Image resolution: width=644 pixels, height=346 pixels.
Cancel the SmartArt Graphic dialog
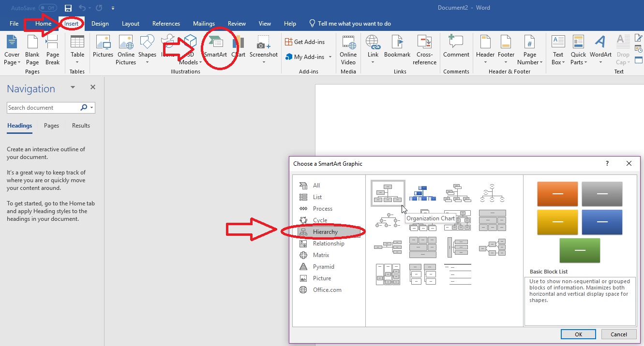tap(618, 334)
